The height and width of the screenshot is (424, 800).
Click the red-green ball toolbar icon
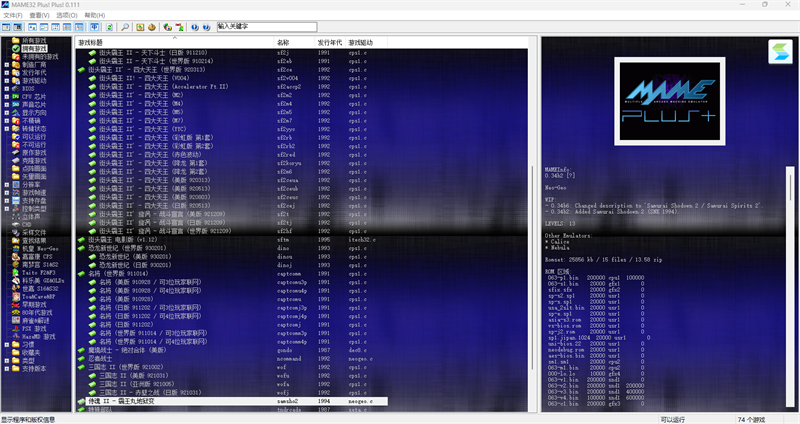tap(167, 27)
